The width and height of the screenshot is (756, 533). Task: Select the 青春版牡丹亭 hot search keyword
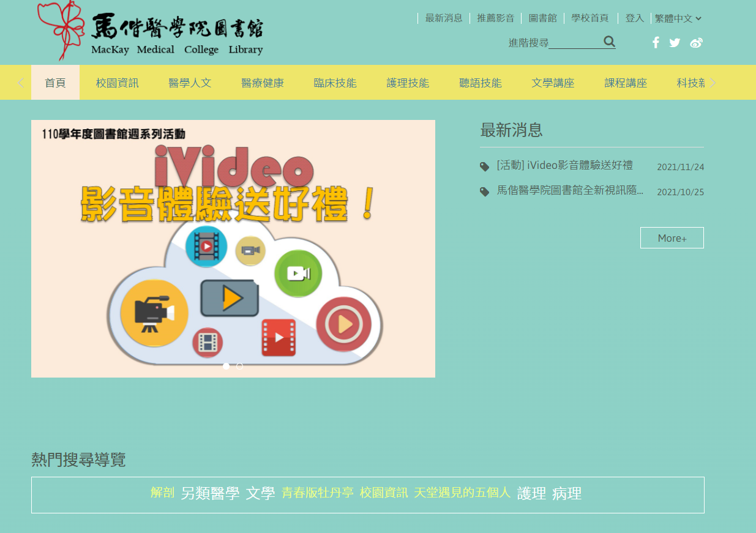(x=317, y=493)
